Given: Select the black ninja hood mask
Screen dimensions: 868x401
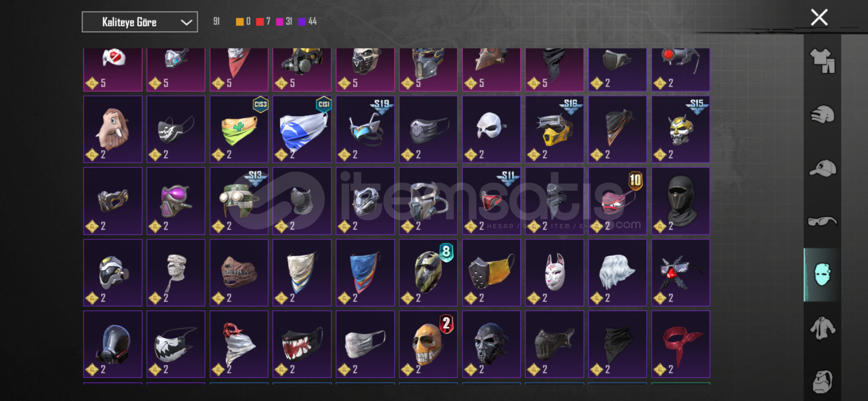Looking at the screenshot, I should point(680,201).
